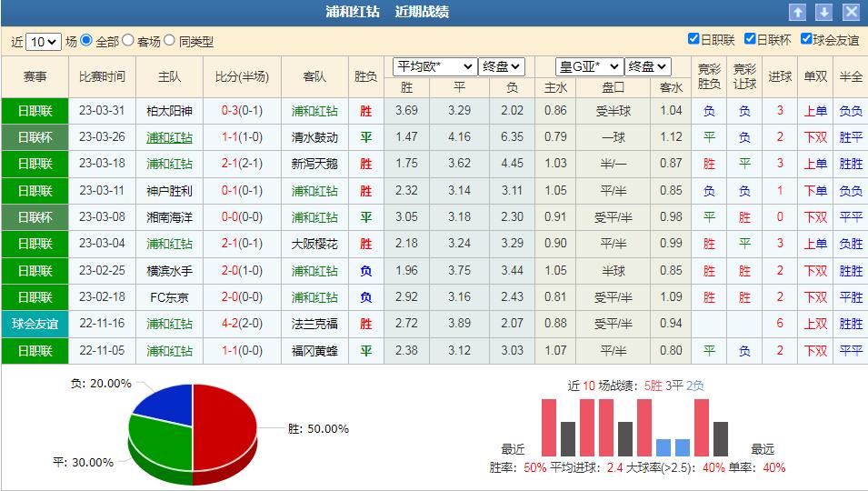Click the score 0-3(0-1) on 23-03-31

click(x=242, y=111)
